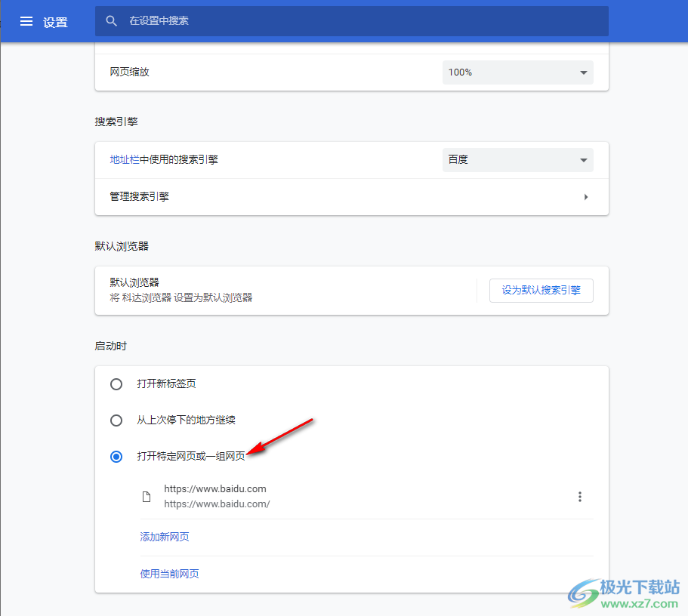Select the 从上次停下的地方继续 option
The height and width of the screenshot is (616, 688).
click(116, 420)
